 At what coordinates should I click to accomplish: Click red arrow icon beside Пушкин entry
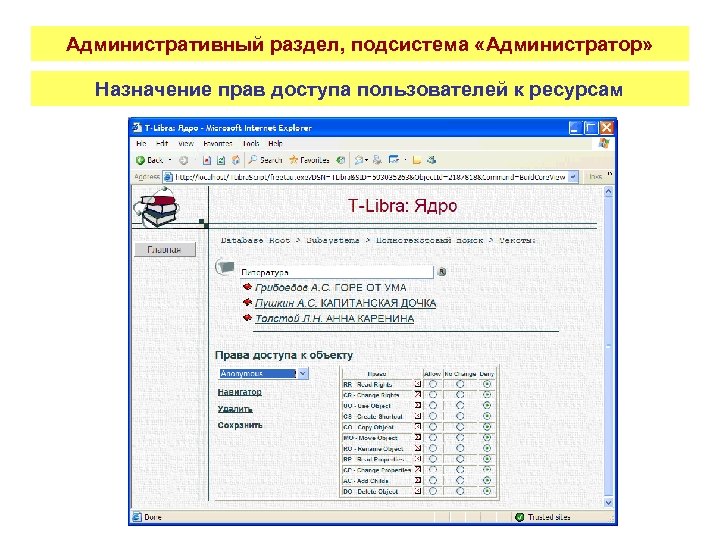(x=248, y=302)
